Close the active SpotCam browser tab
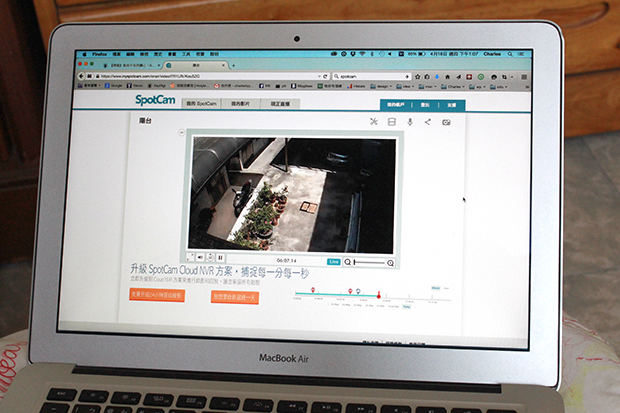 point(223,65)
